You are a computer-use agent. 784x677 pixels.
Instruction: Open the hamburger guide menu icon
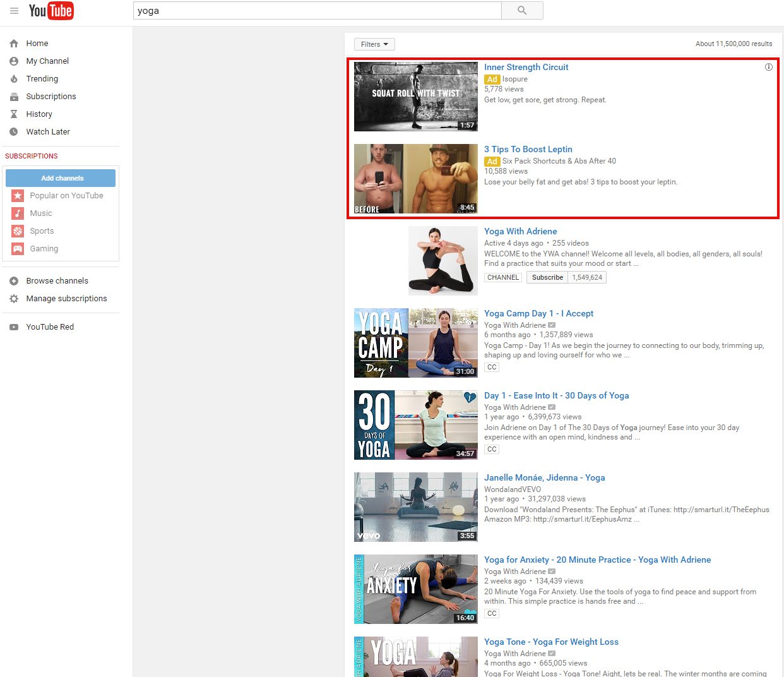point(14,11)
